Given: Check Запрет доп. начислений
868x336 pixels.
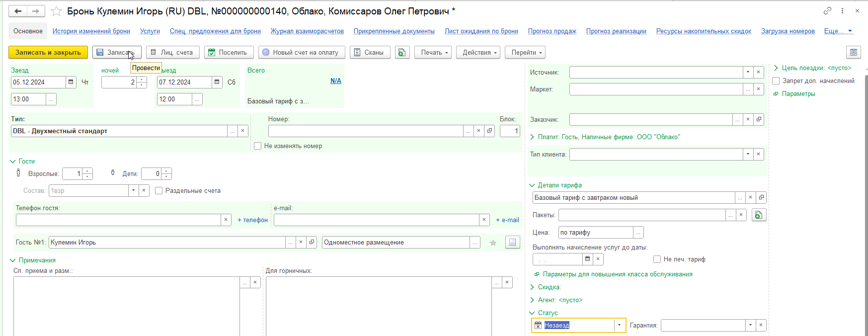Looking at the screenshot, I should point(776,81).
